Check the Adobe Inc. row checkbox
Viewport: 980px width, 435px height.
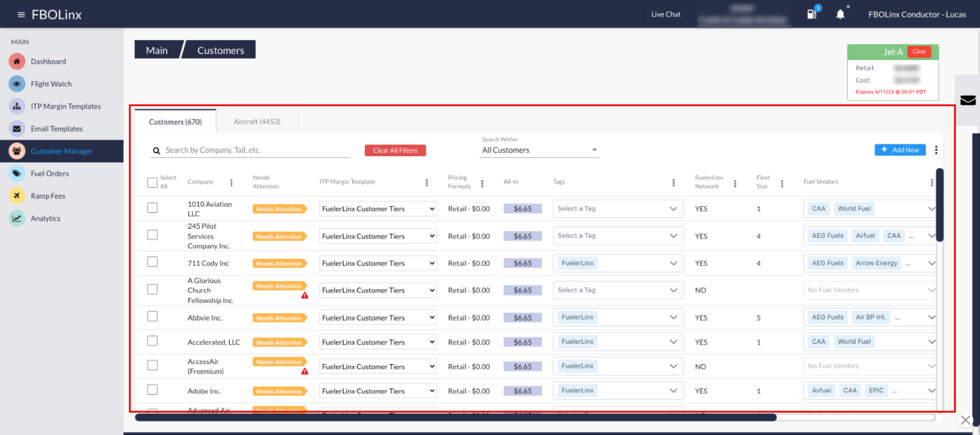pos(153,390)
